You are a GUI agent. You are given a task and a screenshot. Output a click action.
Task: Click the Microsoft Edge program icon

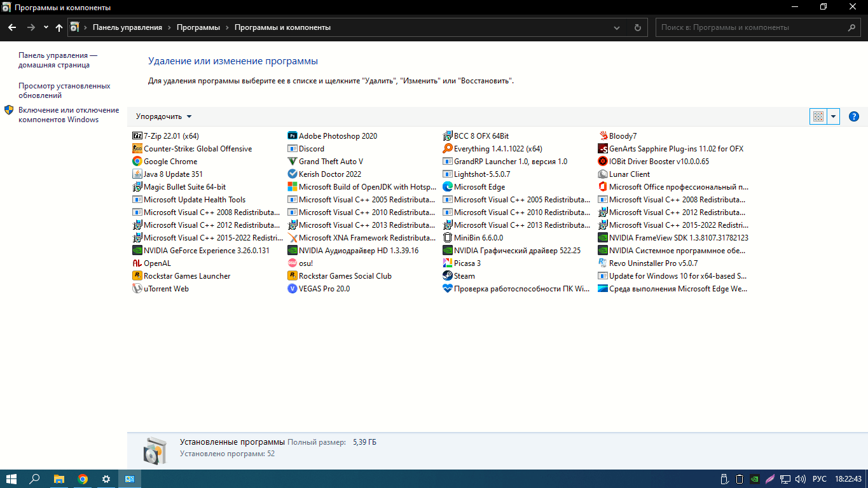tap(448, 187)
